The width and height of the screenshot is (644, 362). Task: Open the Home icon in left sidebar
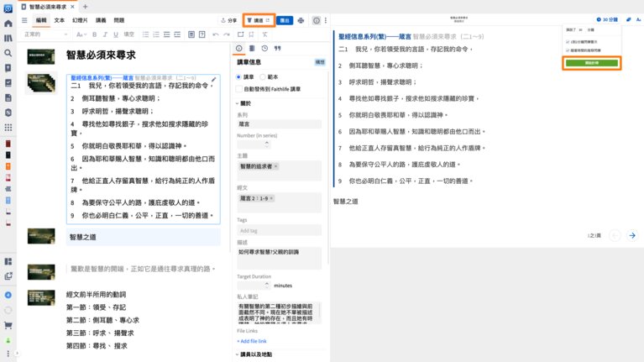point(8,24)
